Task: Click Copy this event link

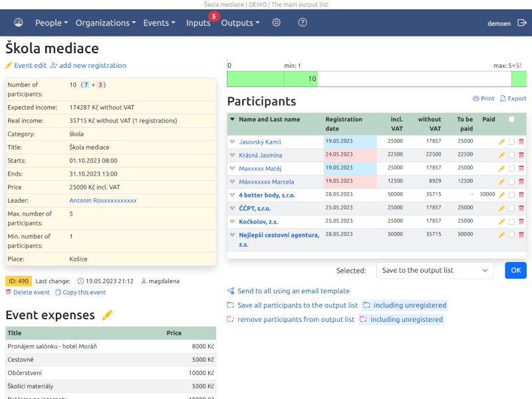Action: tap(80, 292)
